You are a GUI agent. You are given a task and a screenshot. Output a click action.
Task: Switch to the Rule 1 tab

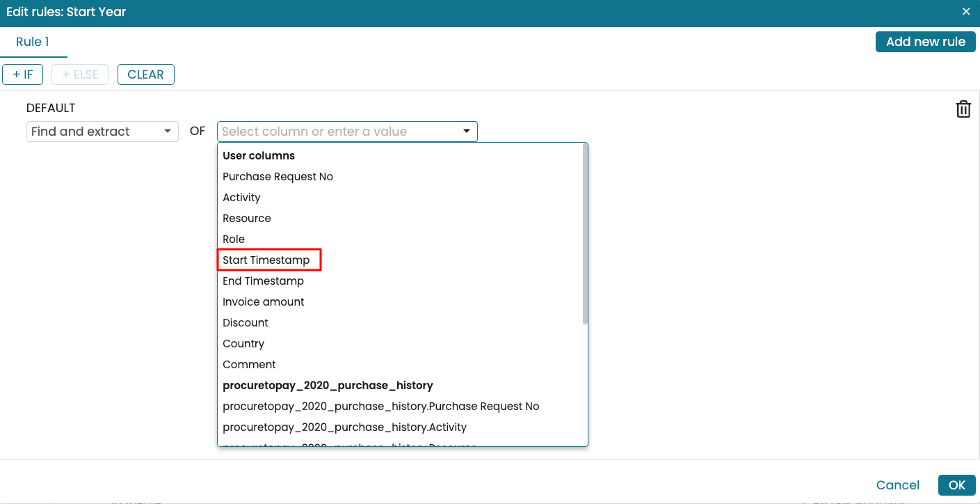(x=33, y=42)
